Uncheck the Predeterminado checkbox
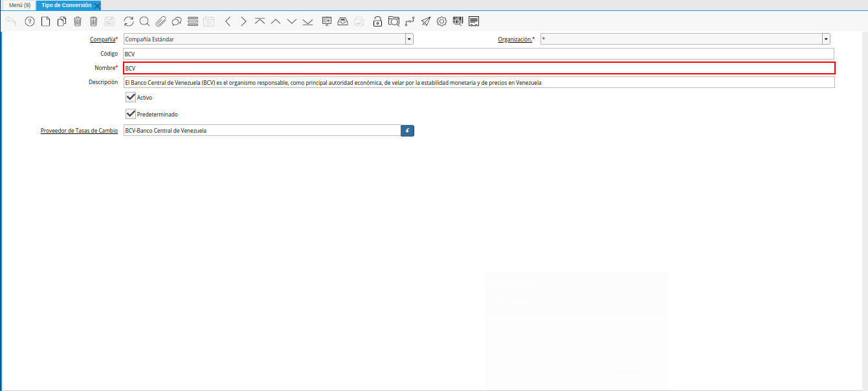The height and width of the screenshot is (391, 868). click(x=131, y=114)
